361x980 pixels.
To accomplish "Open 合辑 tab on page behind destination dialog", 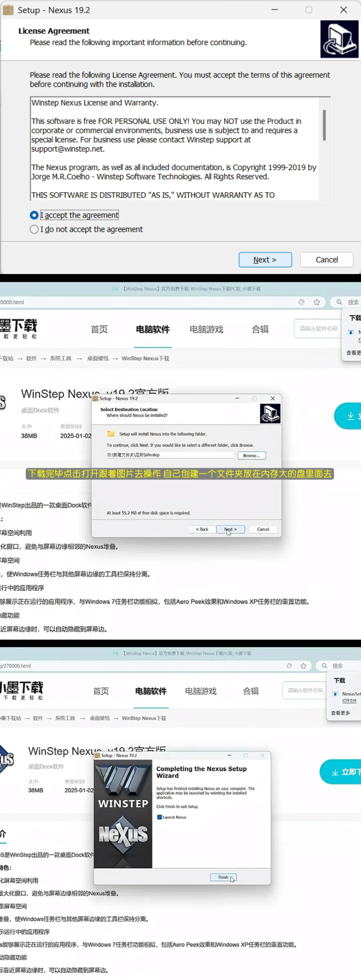I will tap(260, 329).
